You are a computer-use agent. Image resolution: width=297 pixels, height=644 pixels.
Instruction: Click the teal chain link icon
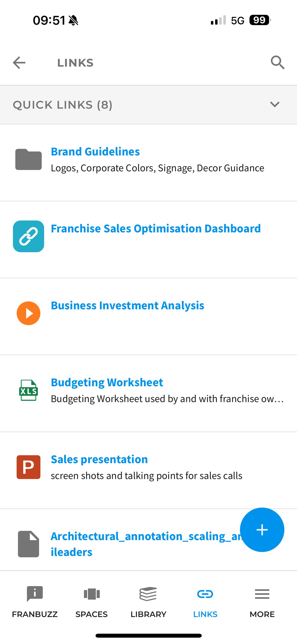[x=29, y=236]
